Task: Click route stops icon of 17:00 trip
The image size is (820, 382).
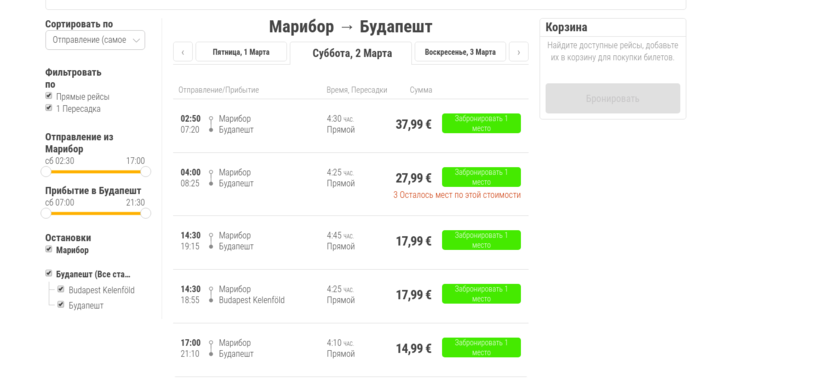Action: coord(211,348)
